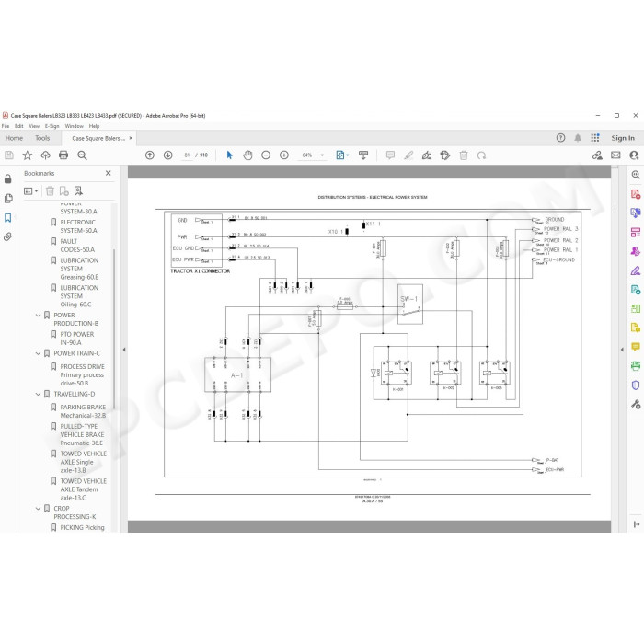Zoom in with plus icon

(x=283, y=155)
